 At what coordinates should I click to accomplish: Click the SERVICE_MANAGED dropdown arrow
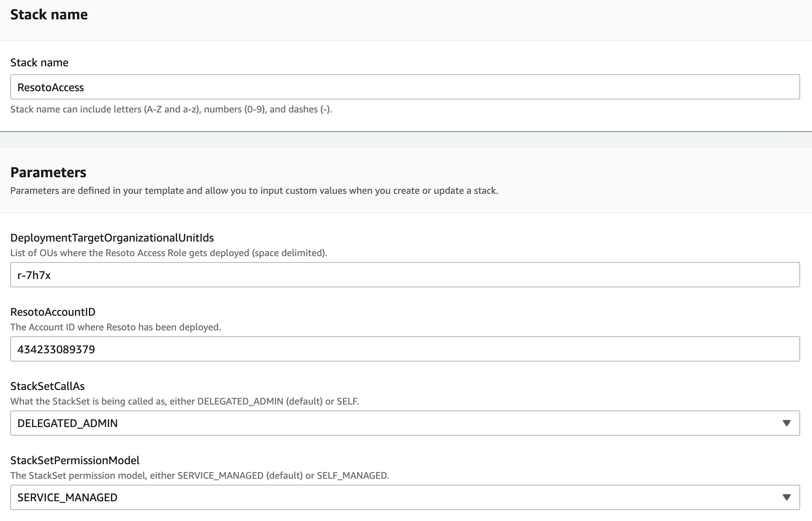pyautogui.click(x=786, y=497)
